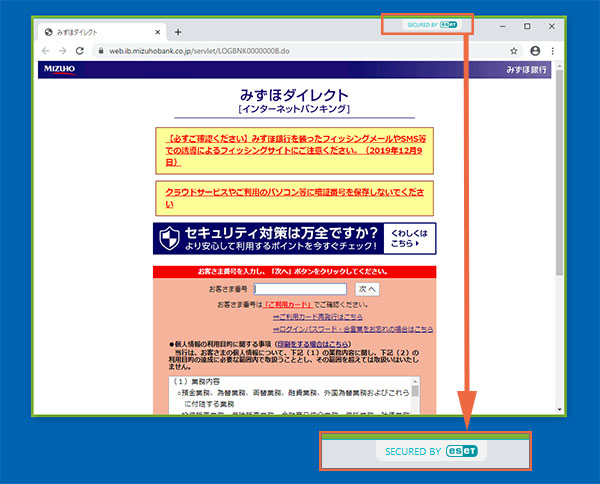
Task: Minimize the browser window
Action: [503, 26]
